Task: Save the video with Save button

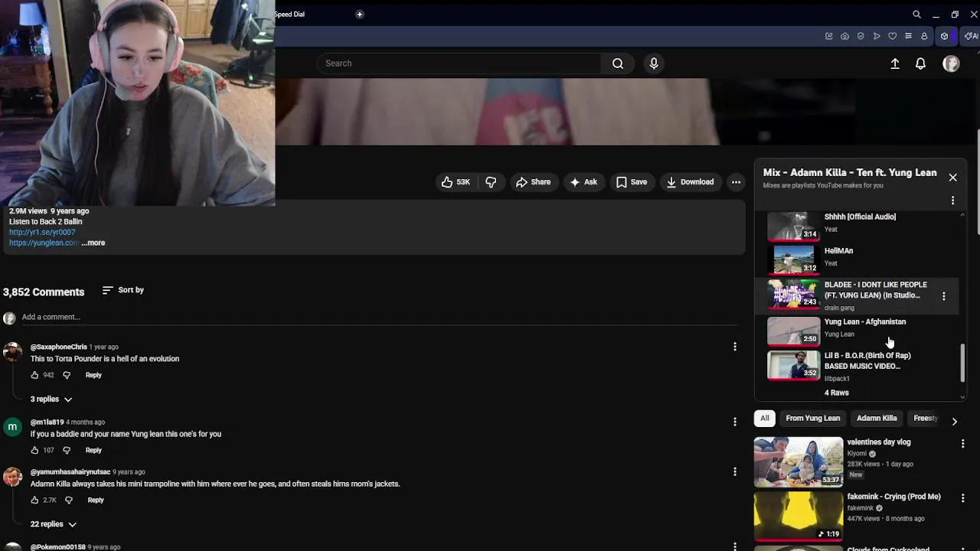Action: [x=632, y=182]
